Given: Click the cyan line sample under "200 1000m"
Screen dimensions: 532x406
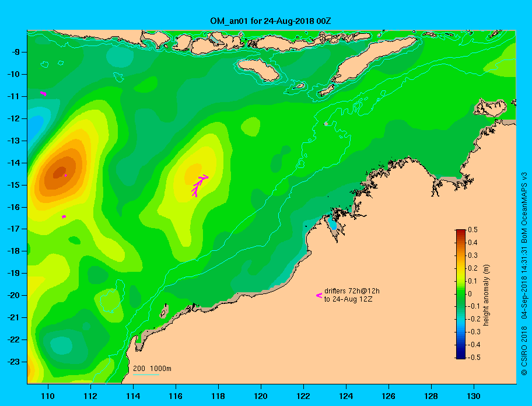Looking at the screenshot, I should pyautogui.click(x=146, y=374).
